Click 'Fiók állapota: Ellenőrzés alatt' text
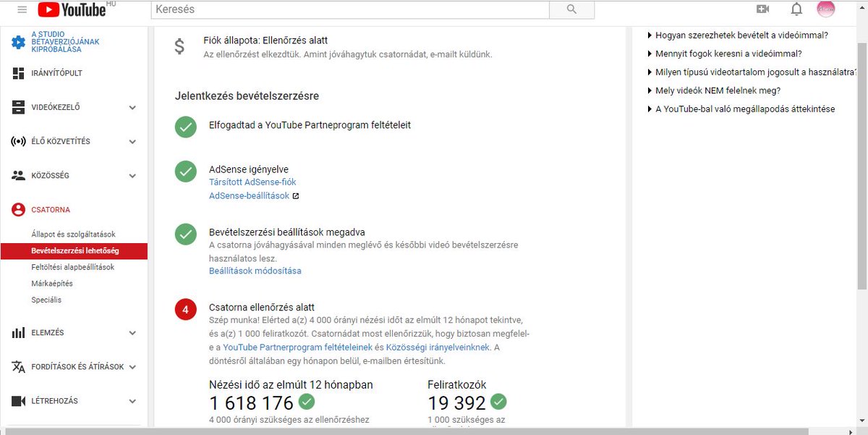The image size is (868, 435). tap(265, 41)
